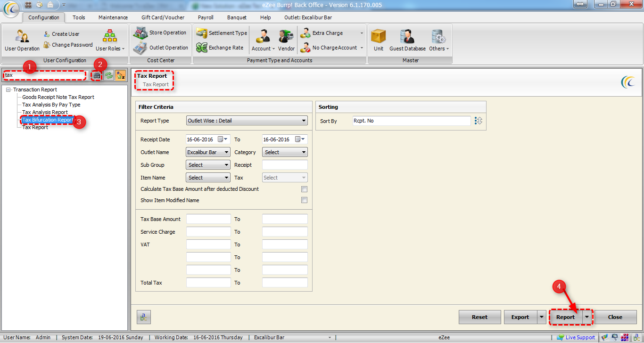Click the second quick access toolbar icon
The width and height of the screenshot is (644, 343).
click(39, 5)
